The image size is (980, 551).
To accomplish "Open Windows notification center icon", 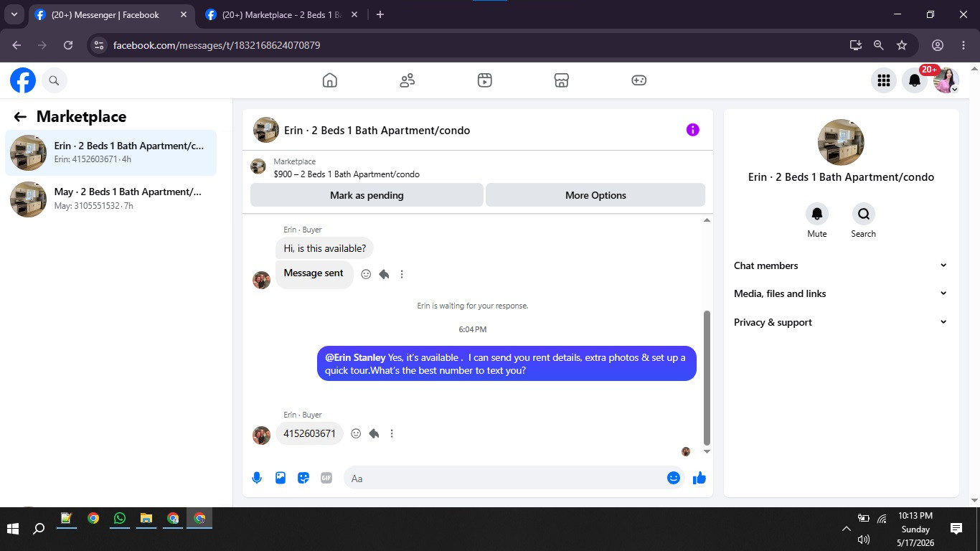I will (x=956, y=529).
